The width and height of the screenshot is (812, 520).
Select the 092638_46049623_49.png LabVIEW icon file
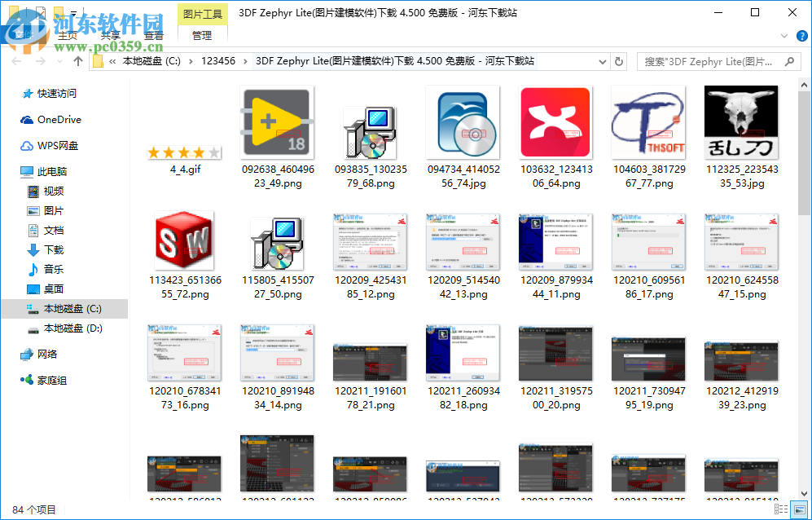(x=277, y=122)
